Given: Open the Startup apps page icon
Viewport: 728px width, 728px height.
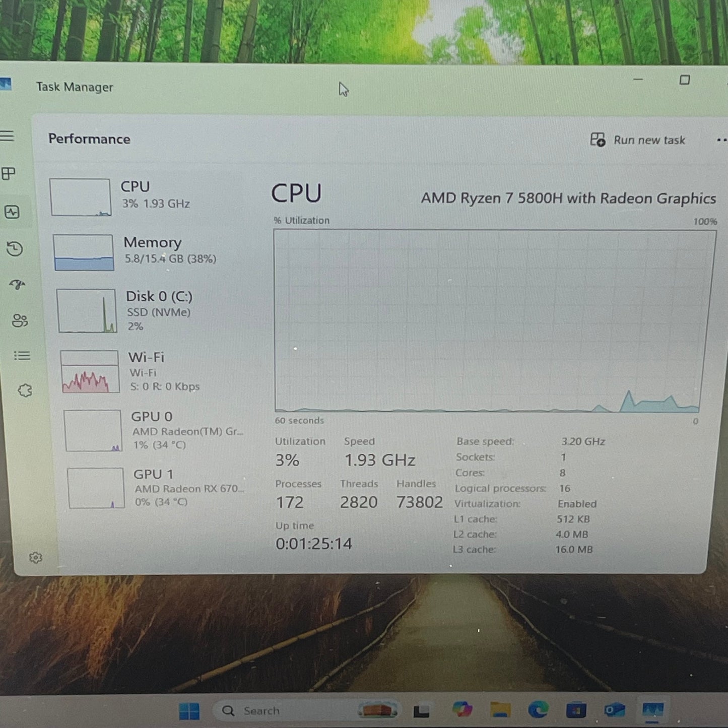Looking at the screenshot, I should pos(17,285).
